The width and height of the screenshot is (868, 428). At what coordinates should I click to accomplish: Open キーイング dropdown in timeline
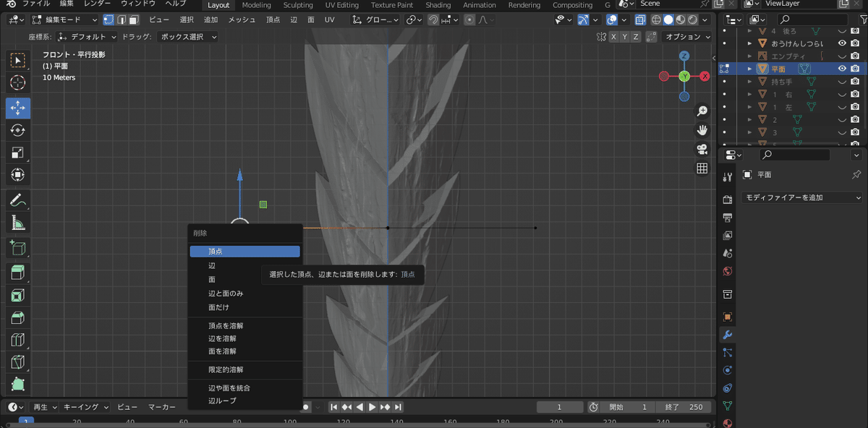(x=85, y=407)
